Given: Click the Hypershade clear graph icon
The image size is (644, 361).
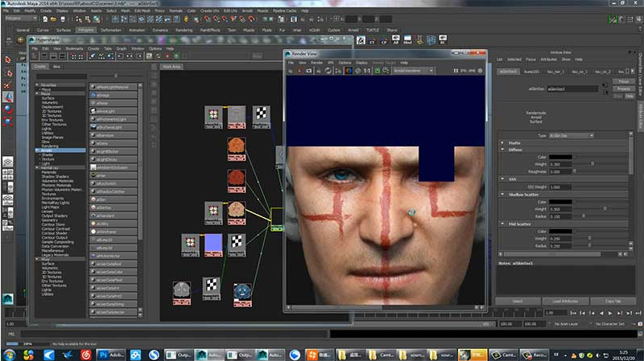Looking at the screenshot, I should tap(93, 56).
